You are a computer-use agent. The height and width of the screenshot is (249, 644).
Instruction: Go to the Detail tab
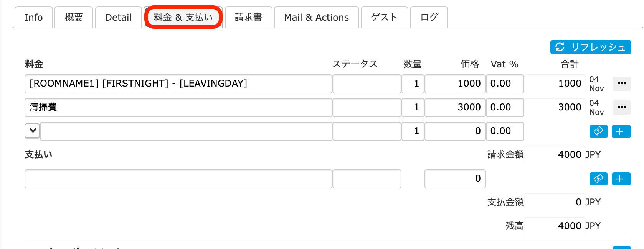click(118, 18)
